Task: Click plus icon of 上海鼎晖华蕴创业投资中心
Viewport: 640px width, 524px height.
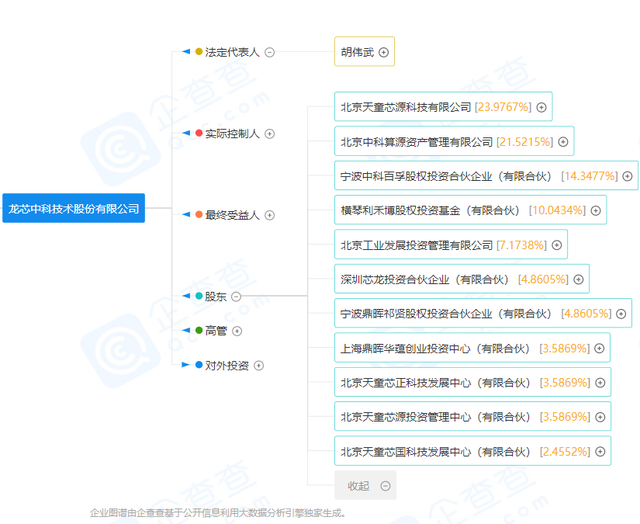Action: tap(599, 348)
